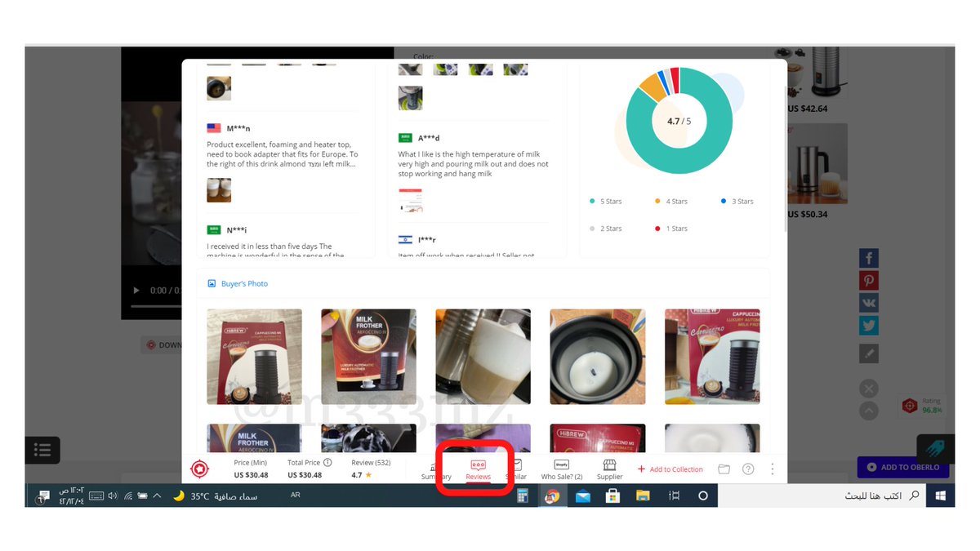980x551 pixels.
Task: Open the Reviews tab
Action: tap(479, 469)
